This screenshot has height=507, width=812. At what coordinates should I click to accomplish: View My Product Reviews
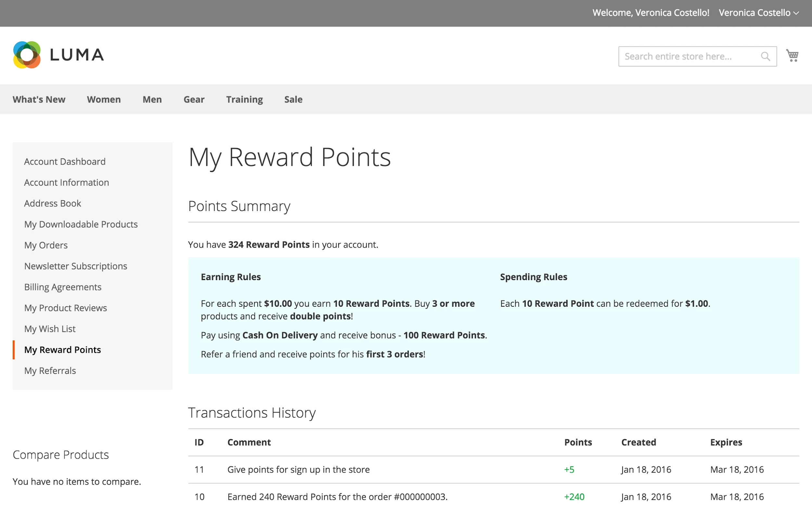(65, 308)
